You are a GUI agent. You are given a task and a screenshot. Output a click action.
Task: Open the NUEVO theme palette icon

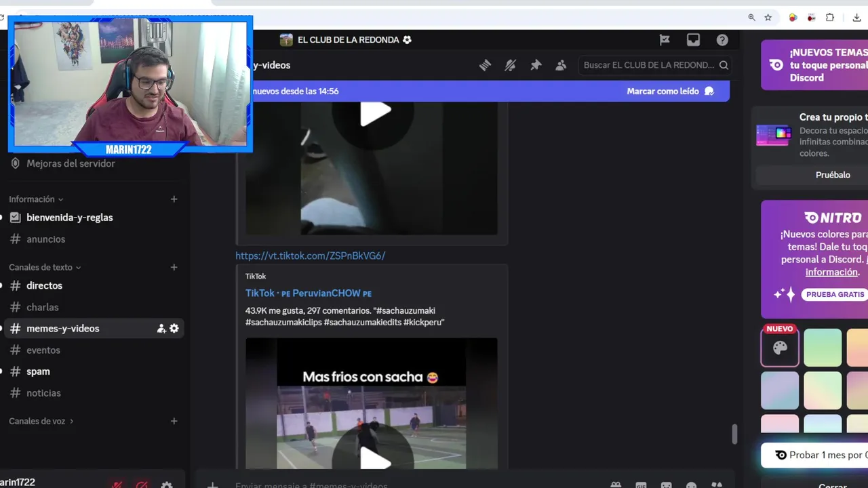pyautogui.click(x=780, y=347)
